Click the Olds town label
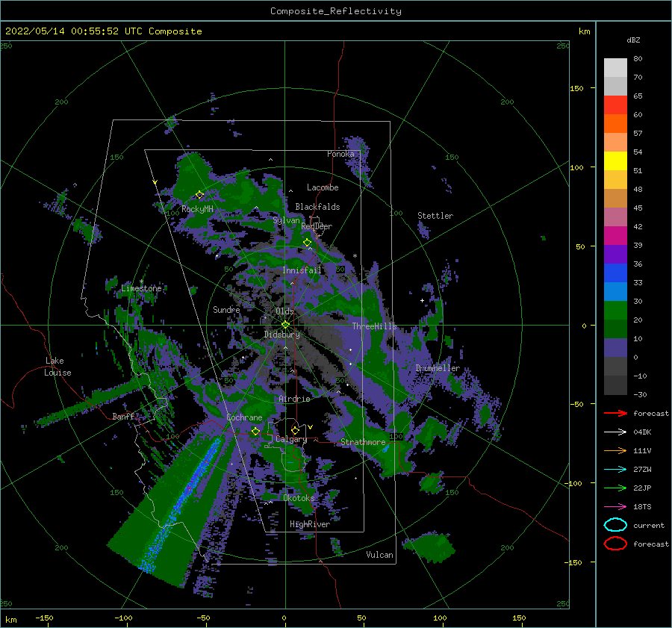Viewport: 672px width, 628px height. (284, 311)
